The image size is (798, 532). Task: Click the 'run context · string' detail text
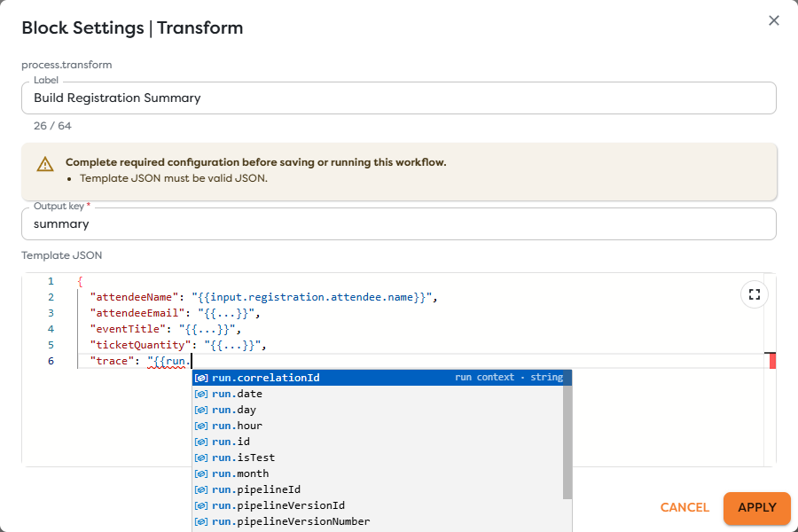(x=508, y=377)
